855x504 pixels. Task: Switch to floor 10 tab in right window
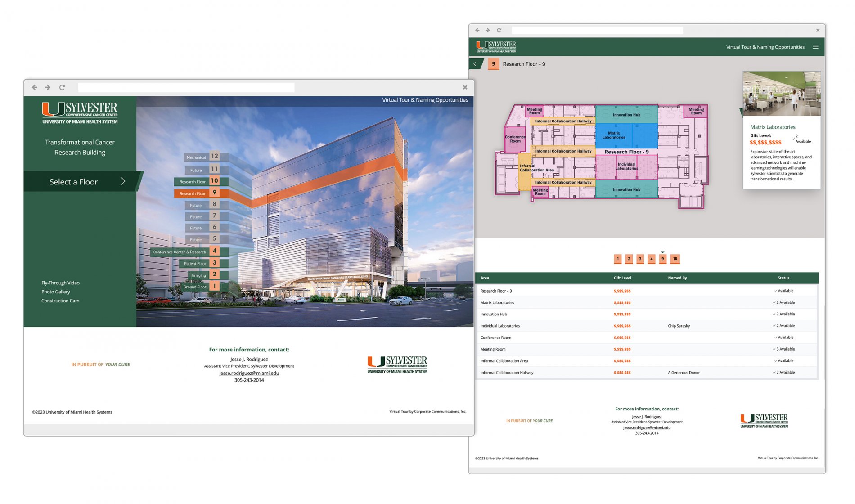675,259
